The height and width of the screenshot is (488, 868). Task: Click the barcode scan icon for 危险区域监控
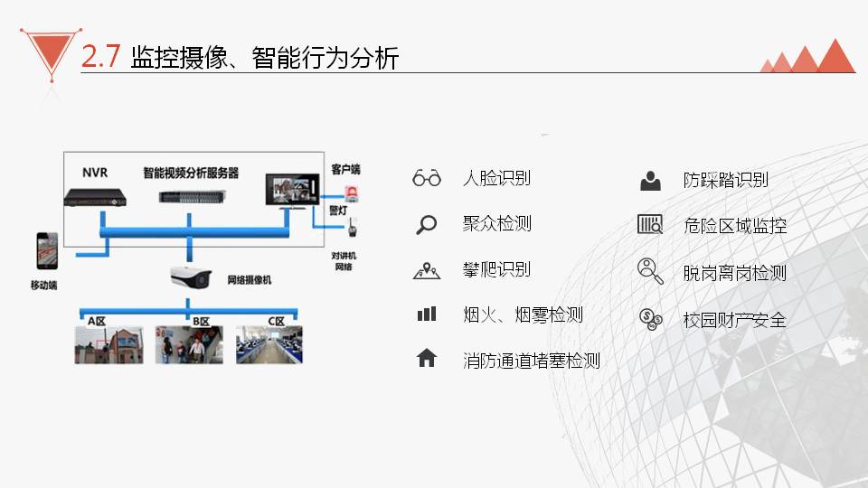pos(649,224)
